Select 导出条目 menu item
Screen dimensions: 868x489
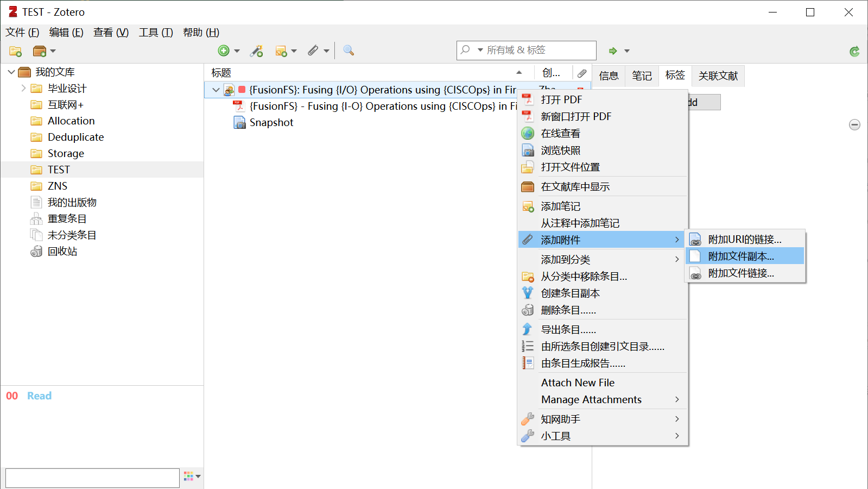click(x=603, y=329)
